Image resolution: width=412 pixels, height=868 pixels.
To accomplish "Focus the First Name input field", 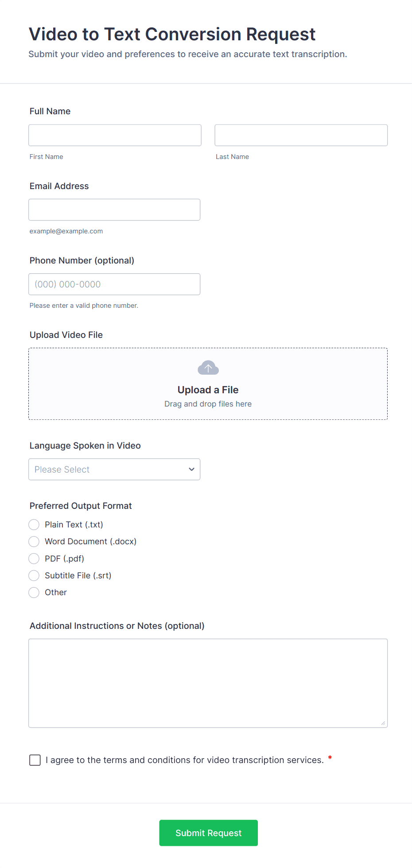I will click(115, 135).
